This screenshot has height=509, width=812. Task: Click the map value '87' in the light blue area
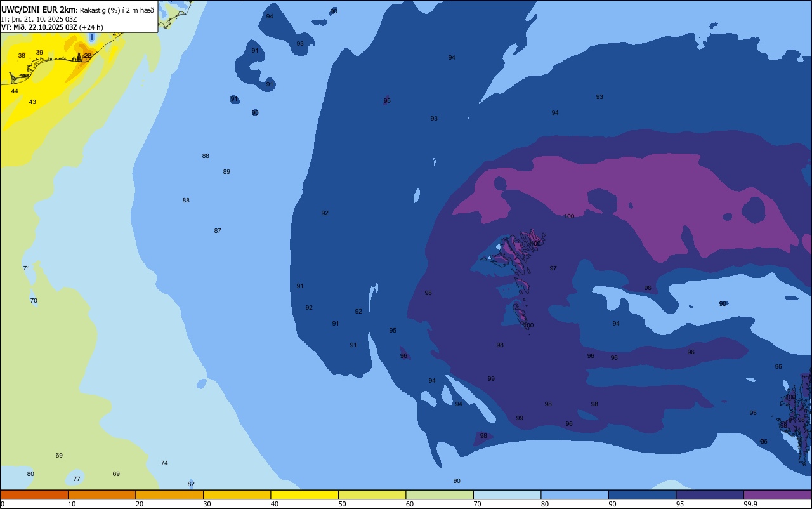[x=218, y=231]
